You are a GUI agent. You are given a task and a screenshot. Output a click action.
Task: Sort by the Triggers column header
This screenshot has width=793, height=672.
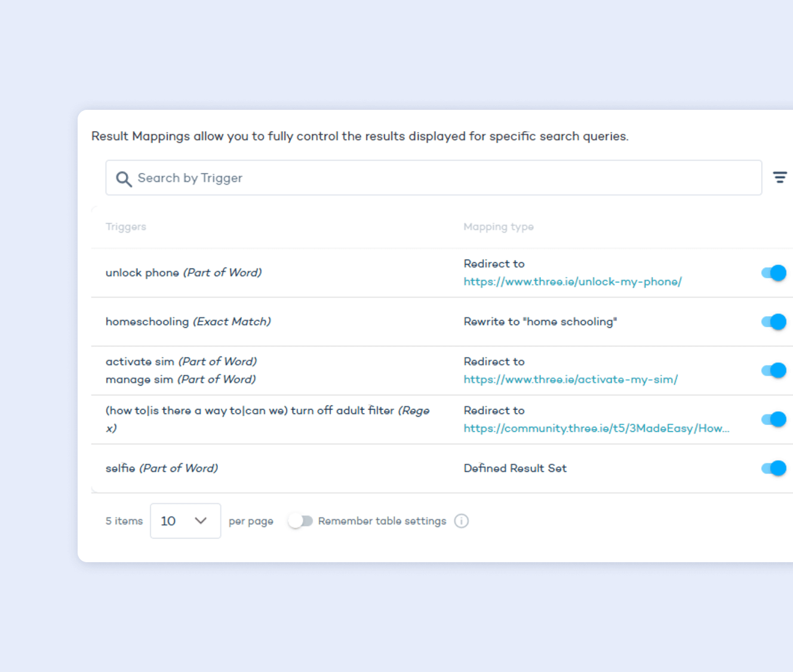click(126, 227)
